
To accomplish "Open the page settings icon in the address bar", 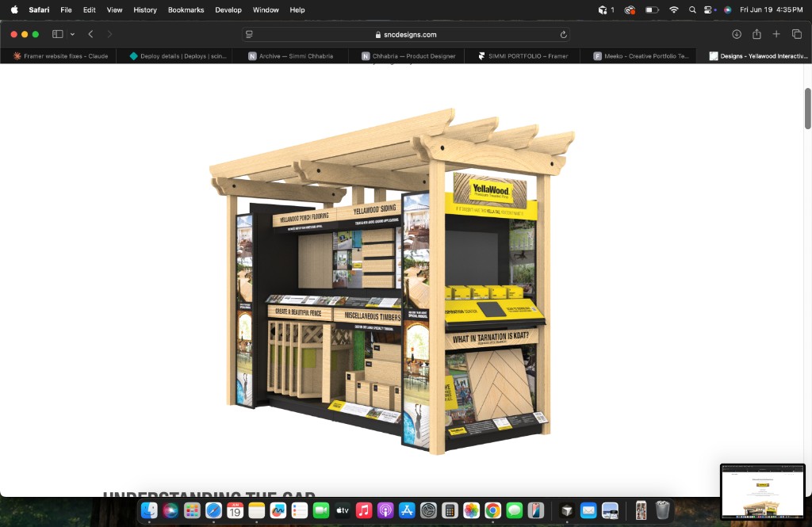I will 249,34.
